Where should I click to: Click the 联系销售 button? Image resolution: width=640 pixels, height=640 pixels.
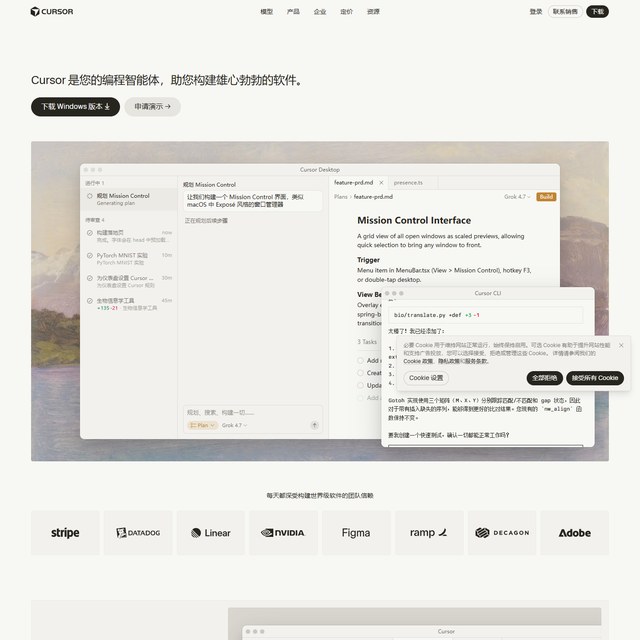pos(565,11)
